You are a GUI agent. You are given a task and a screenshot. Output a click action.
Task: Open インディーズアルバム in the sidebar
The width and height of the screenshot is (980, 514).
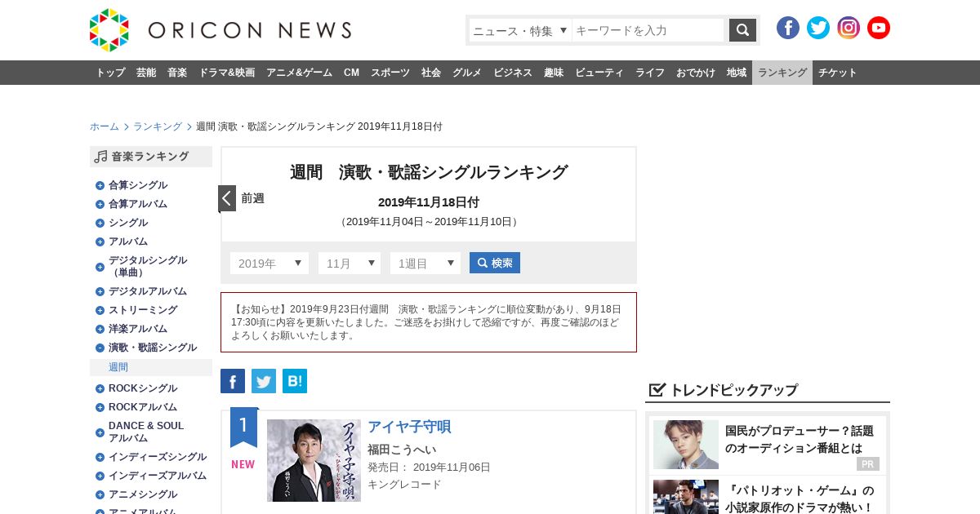click(158, 476)
